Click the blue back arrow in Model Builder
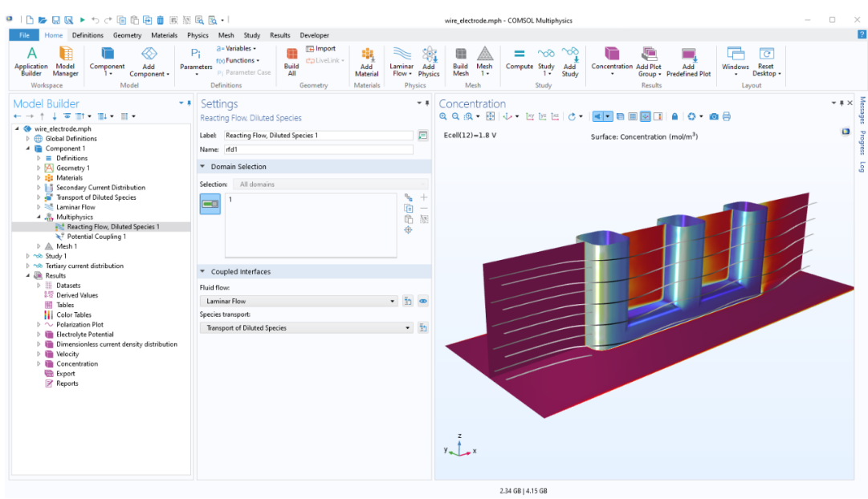Viewport: 868px width, 499px height. click(17, 116)
